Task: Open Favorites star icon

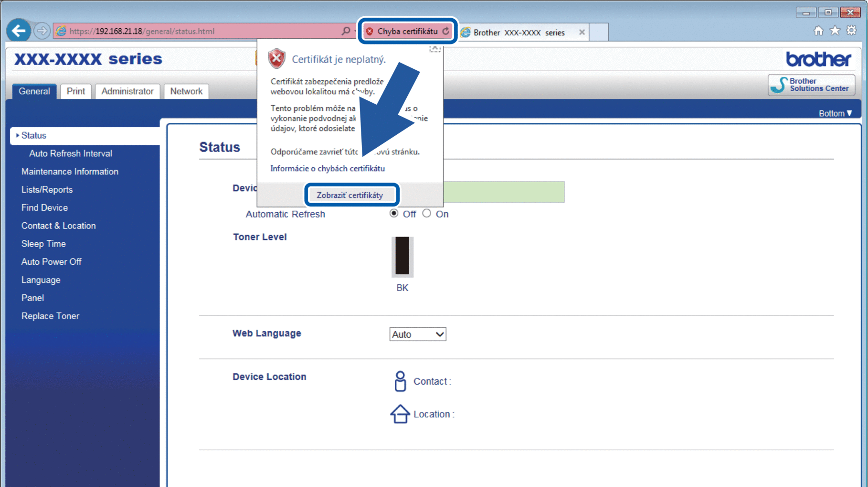Action: coord(835,31)
